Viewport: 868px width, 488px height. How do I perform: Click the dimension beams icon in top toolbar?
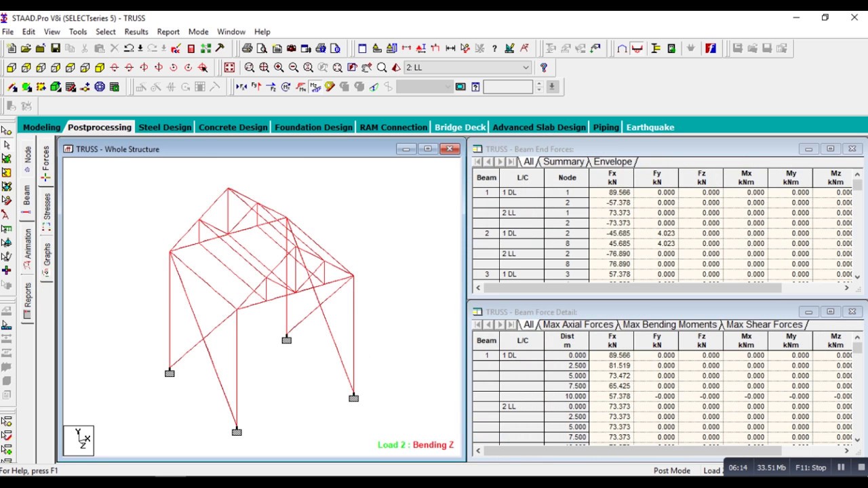450,48
